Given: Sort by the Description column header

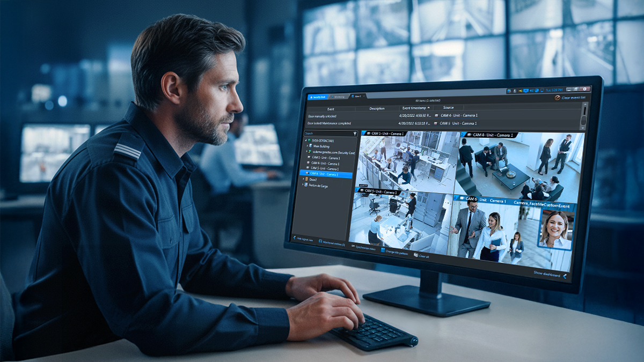Looking at the screenshot, I should pos(377,108).
